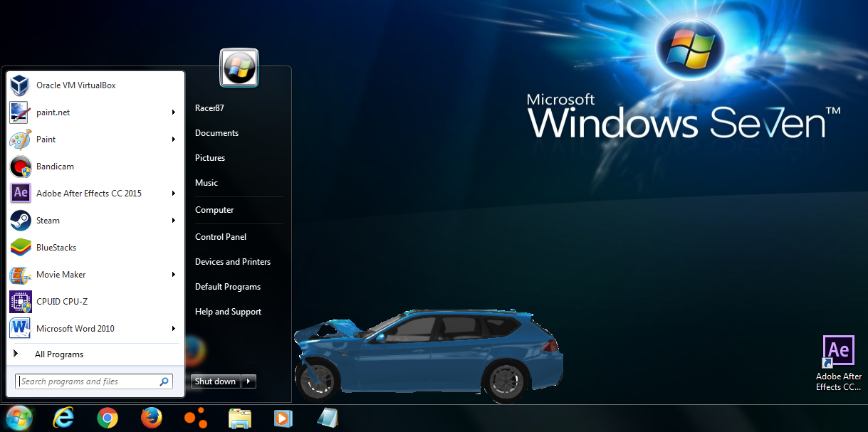Launch Internet Explorer from the taskbar
This screenshot has height=432, width=868.
[x=63, y=418]
